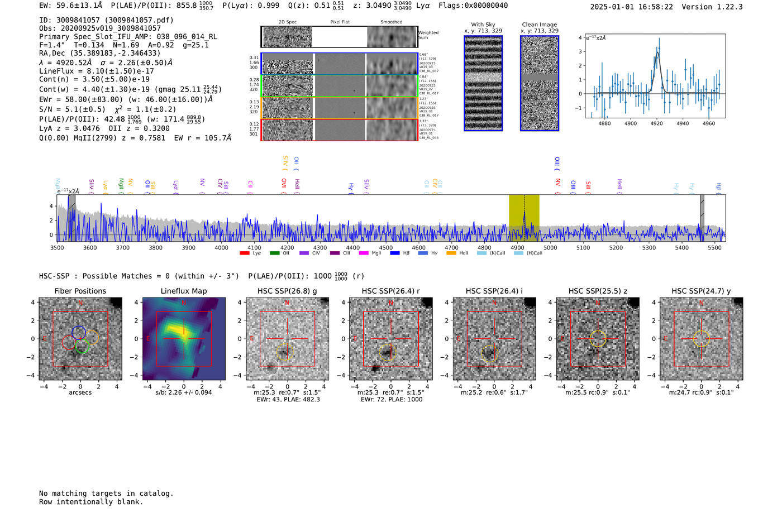Click the 'ID: 3009841057 (3009841057.pdf)' line

coord(106,20)
